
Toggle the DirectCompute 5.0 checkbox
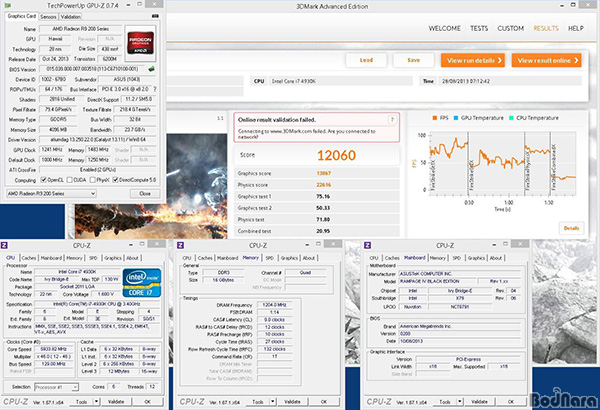click(115, 180)
